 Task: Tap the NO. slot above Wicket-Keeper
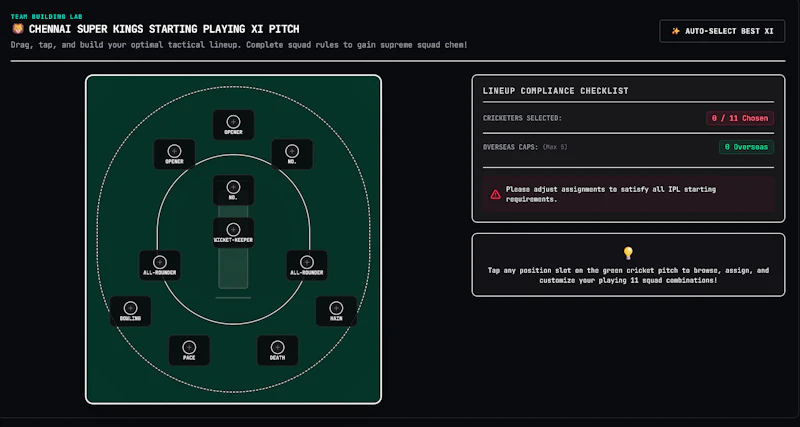[233, 190]
